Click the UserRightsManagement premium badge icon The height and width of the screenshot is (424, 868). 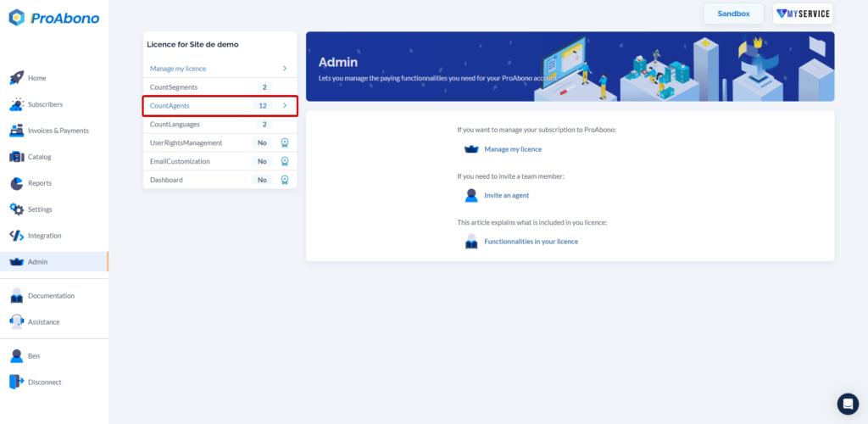285,142
